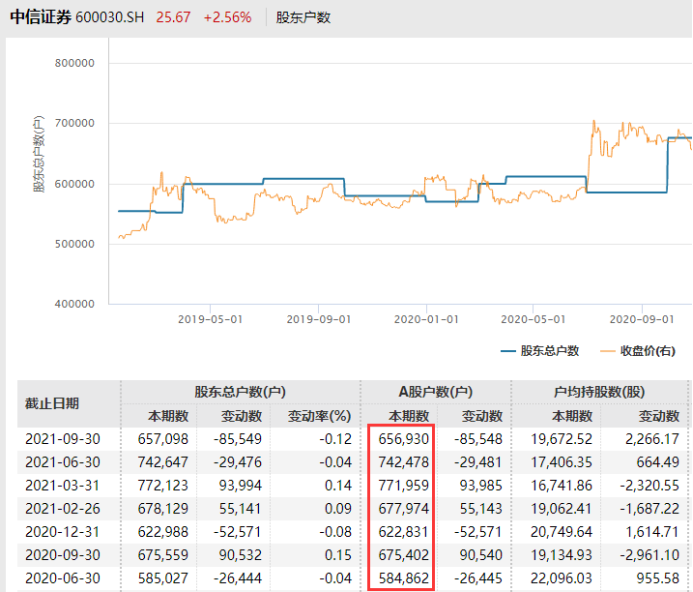This screenshot has height=592, width=693.
Task: Click the orange line marker in legend
Action: click(608, 351)
